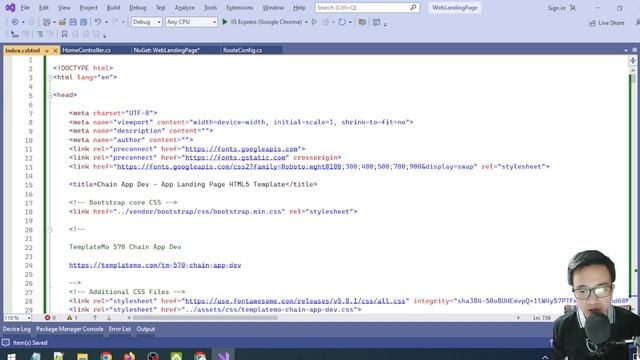Image resolution: width=640 pixels, height=360 pixels.
Task: Click the Visual Studio logo icon
Action: point(10,7)
